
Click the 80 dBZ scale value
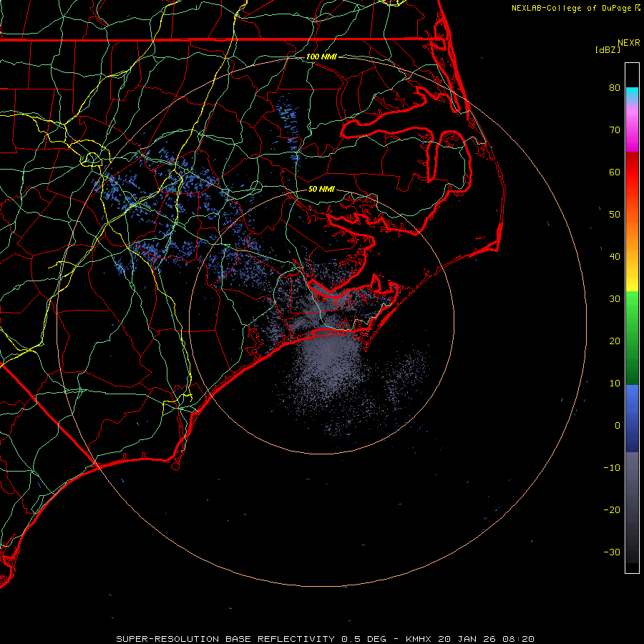point(615,87)
